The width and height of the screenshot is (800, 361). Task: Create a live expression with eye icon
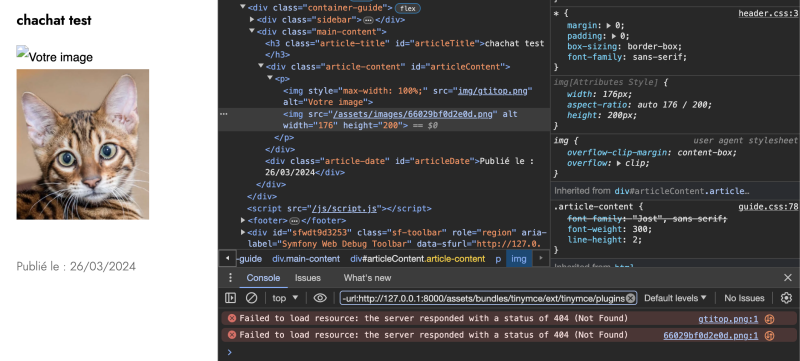click(x=320, y=298)
